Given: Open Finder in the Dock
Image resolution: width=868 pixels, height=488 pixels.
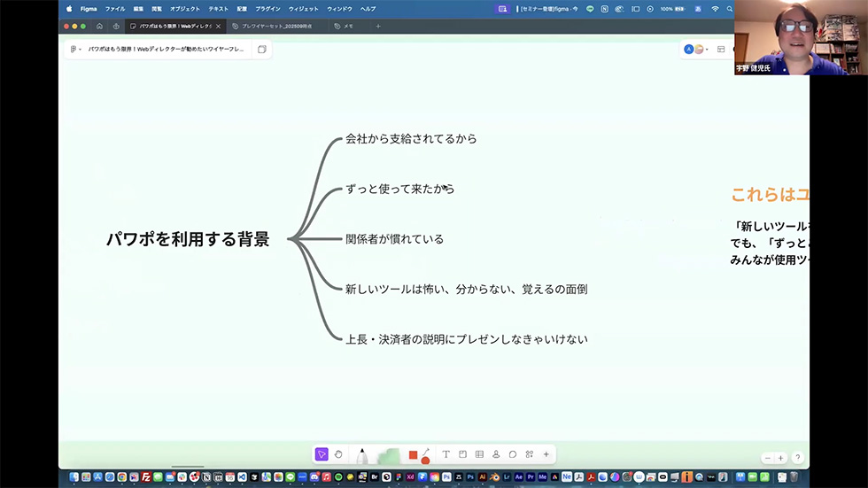Looking at the screenshot, I should pyautogui.click(x=74, y=476).
